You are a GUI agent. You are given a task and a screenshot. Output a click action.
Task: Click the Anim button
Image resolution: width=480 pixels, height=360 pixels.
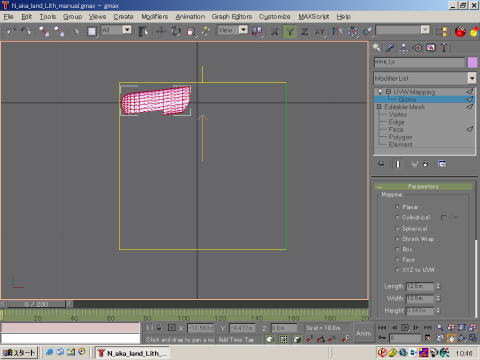[363, 333]
